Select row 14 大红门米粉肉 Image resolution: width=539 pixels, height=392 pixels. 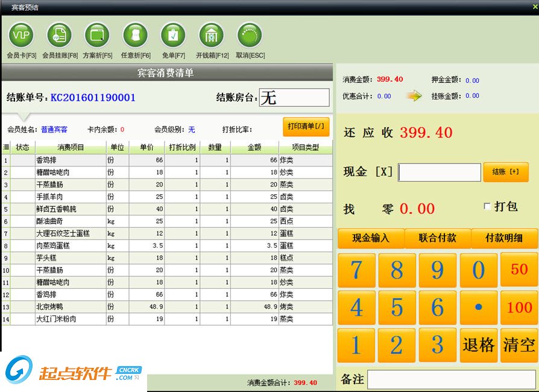pos(167,319)
